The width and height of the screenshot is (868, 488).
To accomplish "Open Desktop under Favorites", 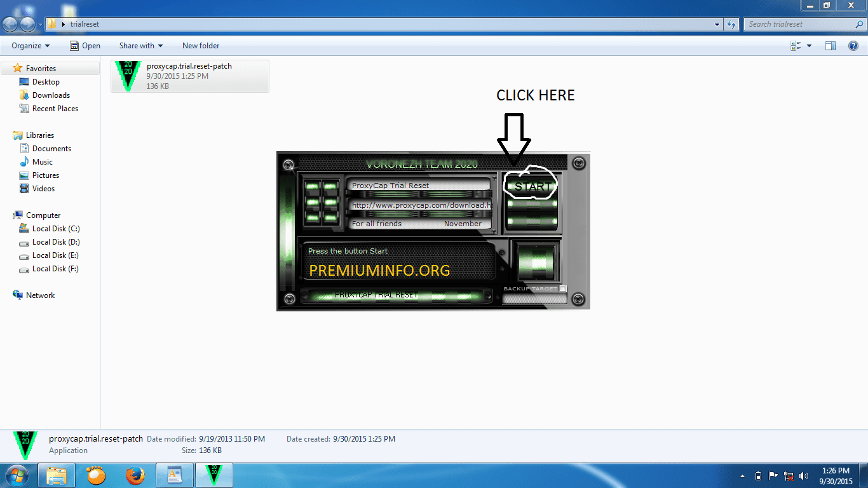I will pyautogui.click(x=46, y=82).
